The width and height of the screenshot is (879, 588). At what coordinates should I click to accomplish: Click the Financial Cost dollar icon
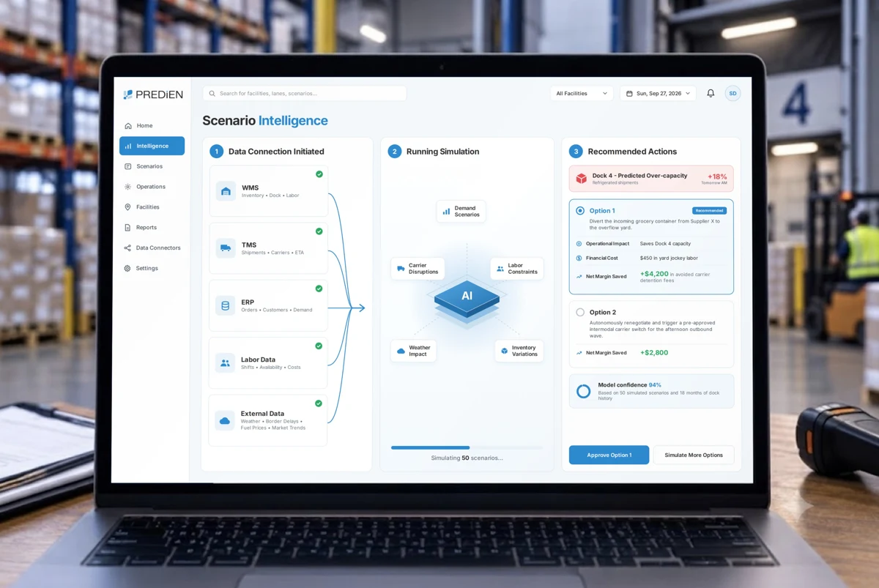tap(579, 258)
